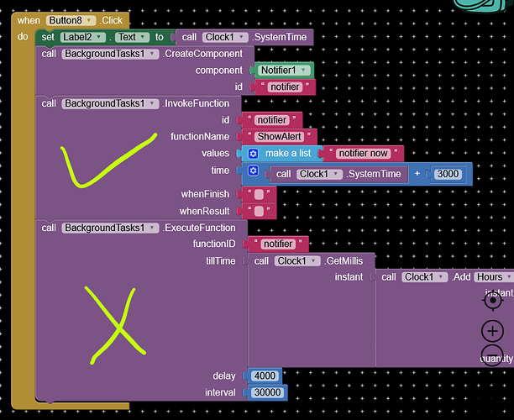Select the .CreateComponent call block label
The width and height of the screenshot is (514, 420).
(x=203, y=54)
